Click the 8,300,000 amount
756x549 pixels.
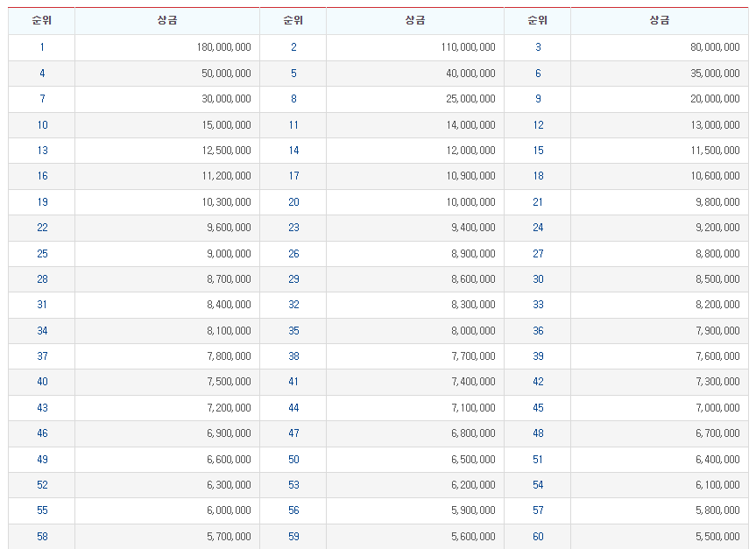point(473,305)
